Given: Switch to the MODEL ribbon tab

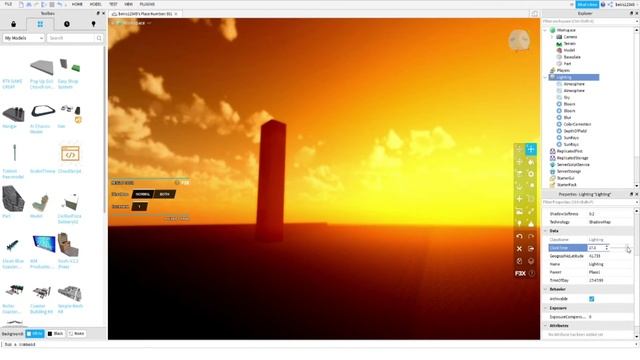Looking at the screenshot, I should [96, 4].
